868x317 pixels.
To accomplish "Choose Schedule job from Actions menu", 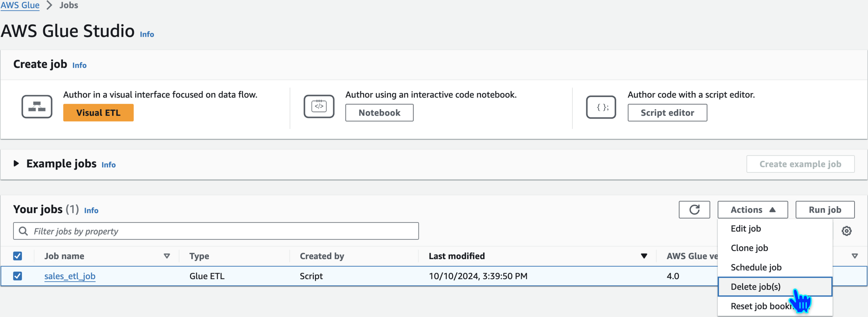I will (x=775, y=267).
